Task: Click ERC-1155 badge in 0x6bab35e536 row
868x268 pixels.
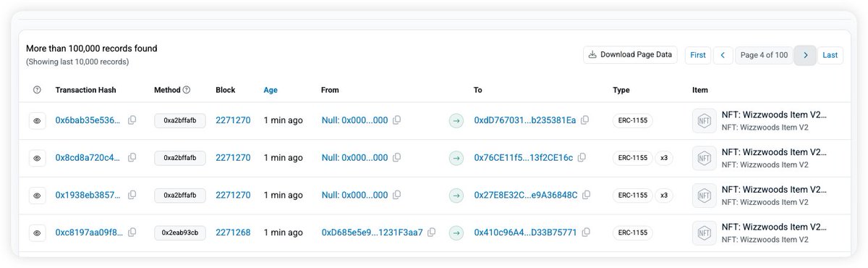Action: click(x=632, y=120)
